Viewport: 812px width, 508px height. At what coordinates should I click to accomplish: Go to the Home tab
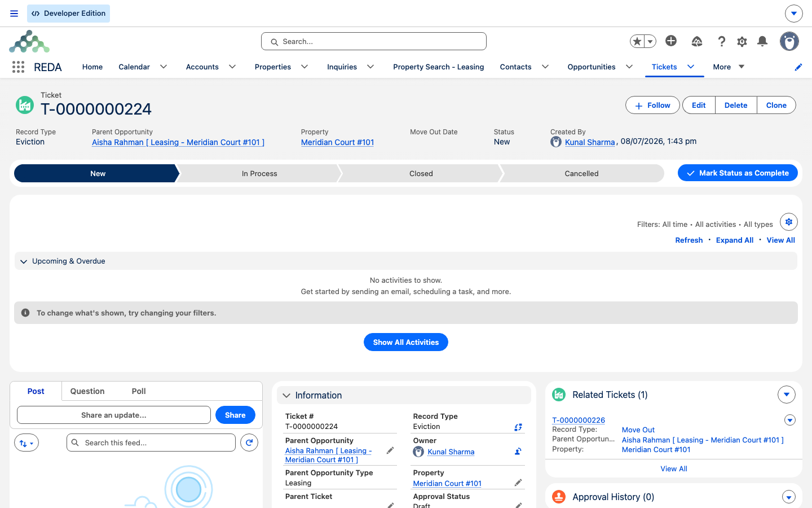(x=92, y=67)
